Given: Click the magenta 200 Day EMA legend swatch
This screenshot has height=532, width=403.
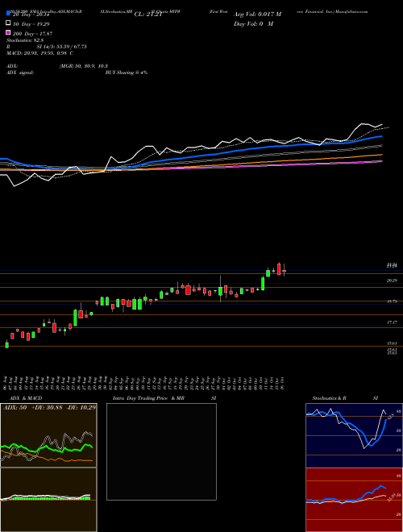Looking at the screenshot, I should 8,32.
